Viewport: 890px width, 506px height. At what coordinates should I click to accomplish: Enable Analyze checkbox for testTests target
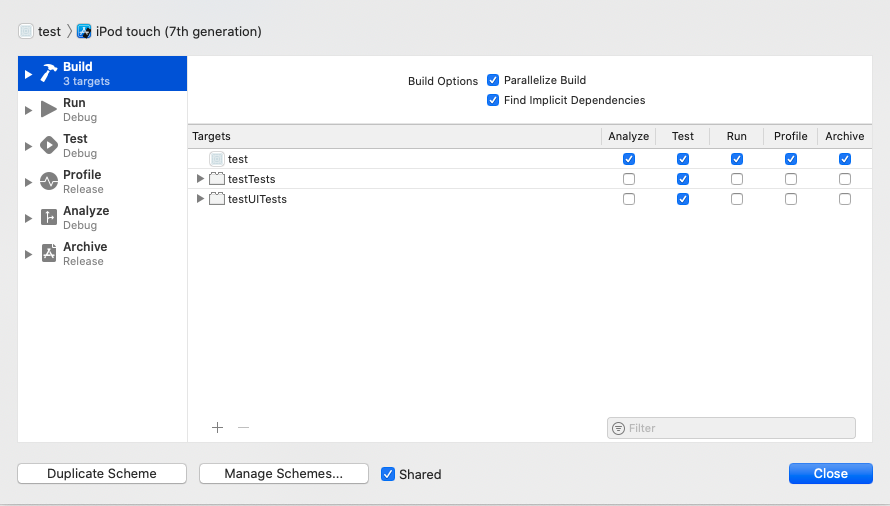629,179
